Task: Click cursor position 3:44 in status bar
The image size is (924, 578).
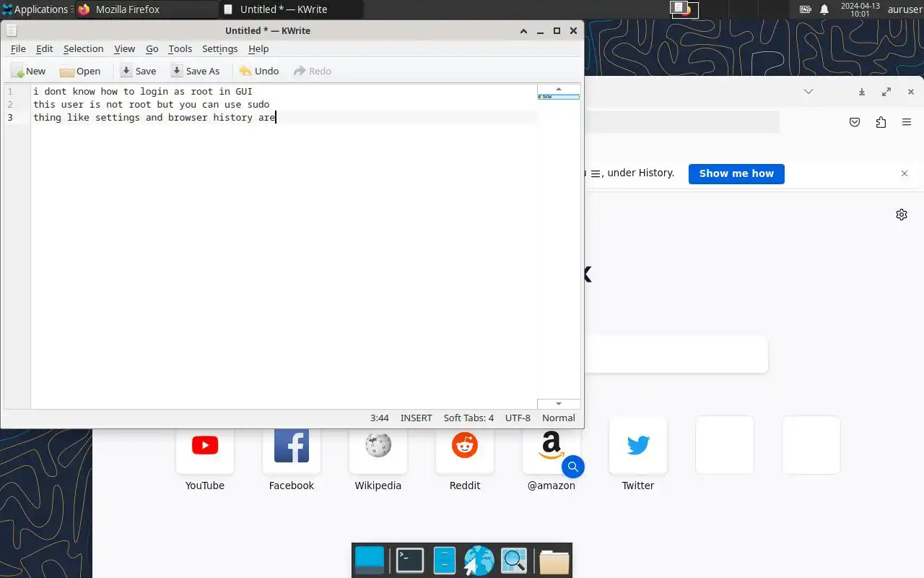Action: 380,418
